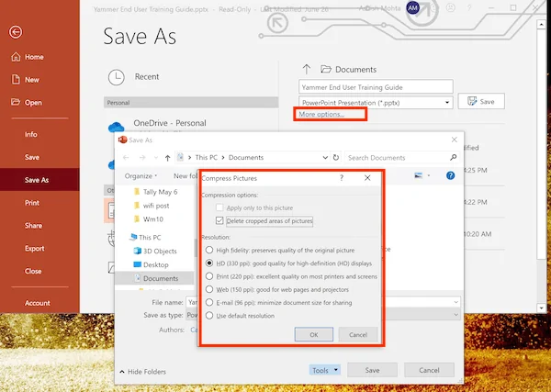Edit the Yammer End User Training Guide filename

point(376,87)
